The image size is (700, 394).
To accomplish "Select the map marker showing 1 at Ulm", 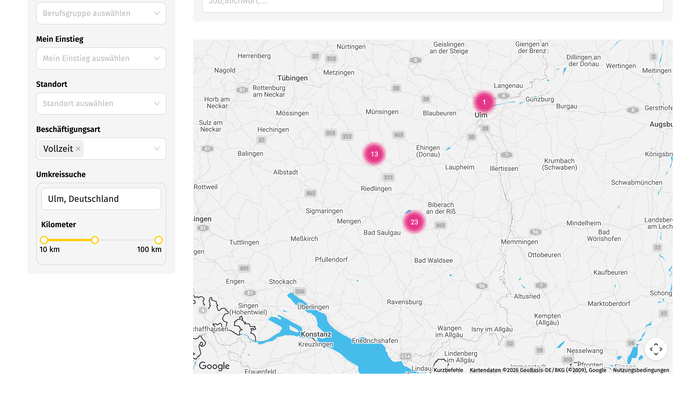I will (x=484, y=102).
